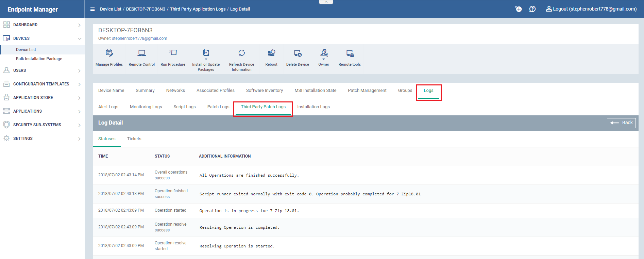This screenshot has width=644, height=259.
Task: Refresh Device Information icon
Action: 242,53
